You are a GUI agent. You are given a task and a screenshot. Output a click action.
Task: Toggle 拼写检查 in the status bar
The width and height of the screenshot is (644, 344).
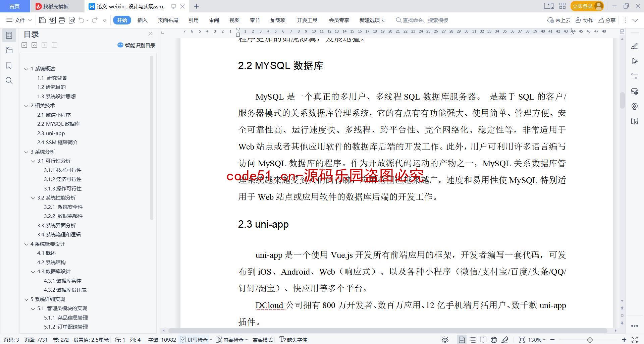[x=194, y=340]
